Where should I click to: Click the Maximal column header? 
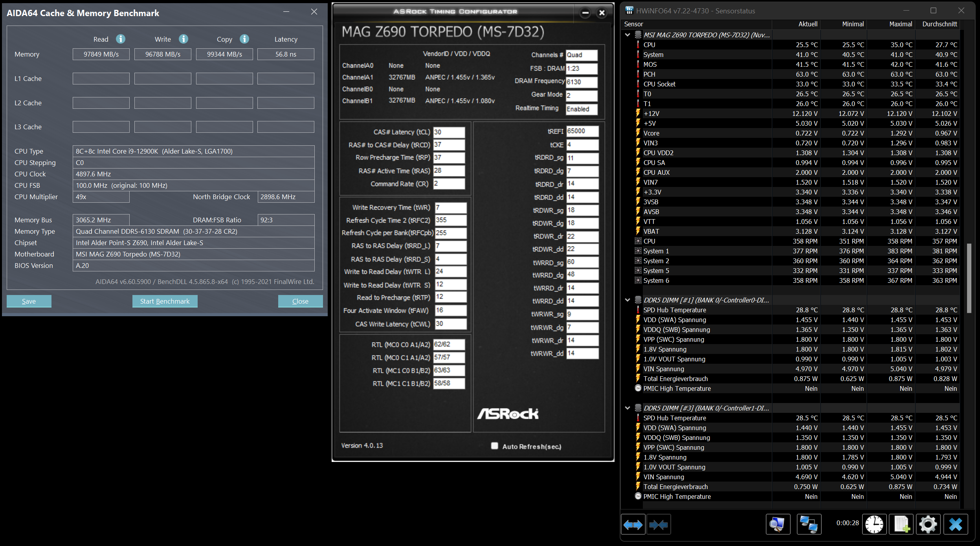click(x=900, y=24)
